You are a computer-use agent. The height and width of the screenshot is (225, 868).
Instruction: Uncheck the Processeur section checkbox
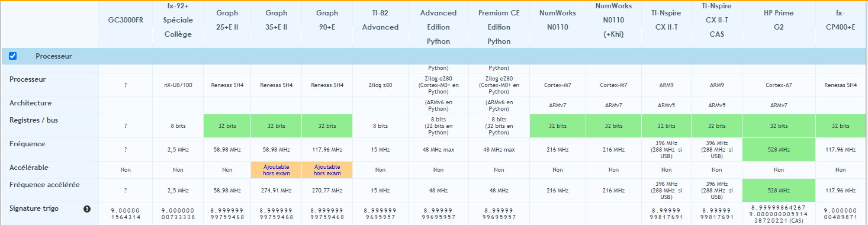click(13, 56)
